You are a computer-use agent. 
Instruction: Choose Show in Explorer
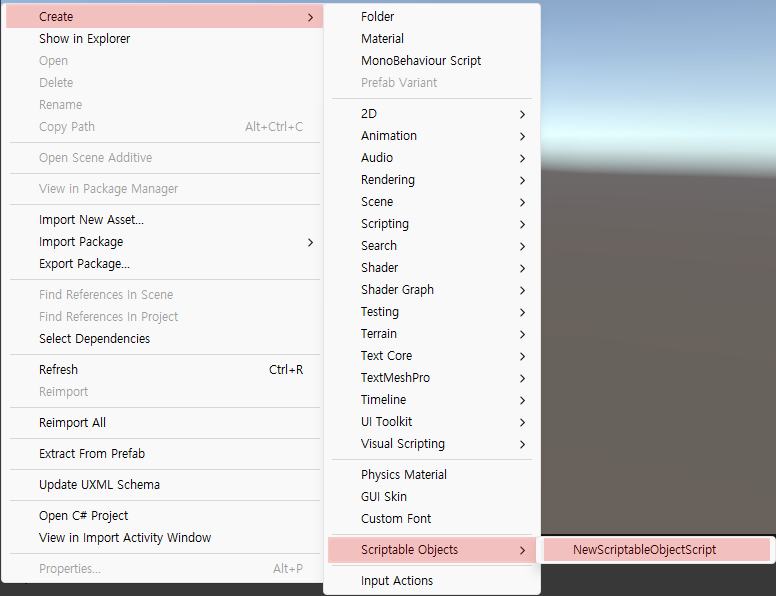pos(164,39)
